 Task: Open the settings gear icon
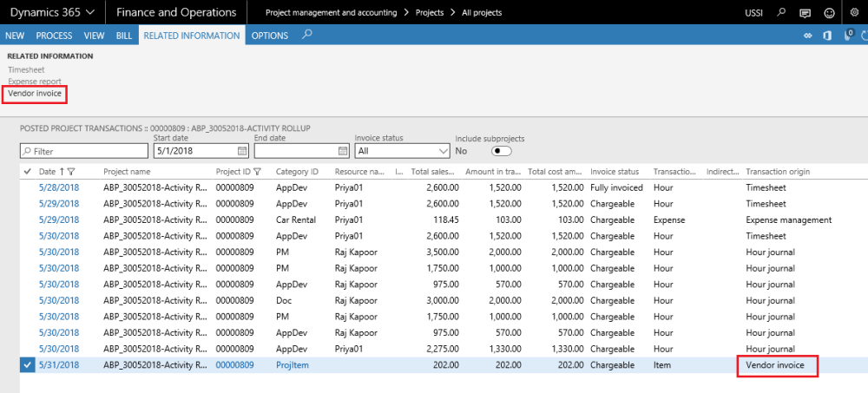coord(853,12)
